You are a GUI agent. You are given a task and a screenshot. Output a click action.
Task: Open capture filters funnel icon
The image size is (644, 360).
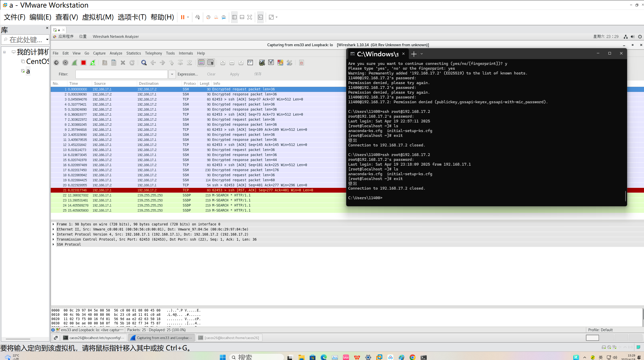tap(262, 63)
